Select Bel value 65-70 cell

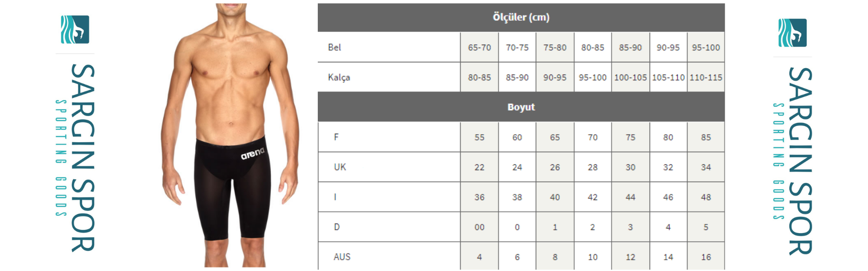click(x=480, y=47)
